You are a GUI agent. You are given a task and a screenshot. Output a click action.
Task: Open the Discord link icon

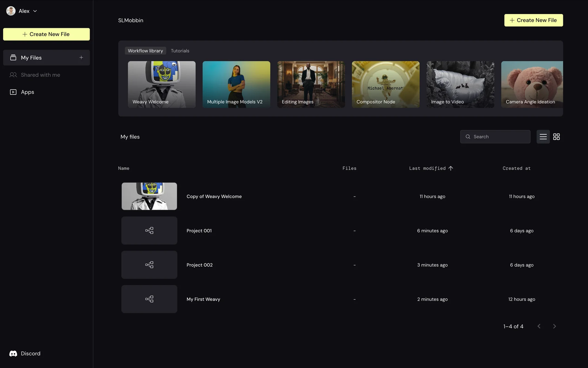tap(13, 354)
